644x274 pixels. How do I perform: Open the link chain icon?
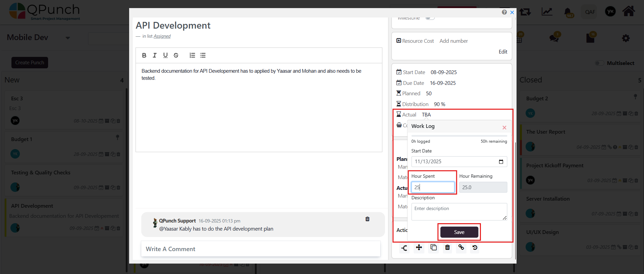461,247
